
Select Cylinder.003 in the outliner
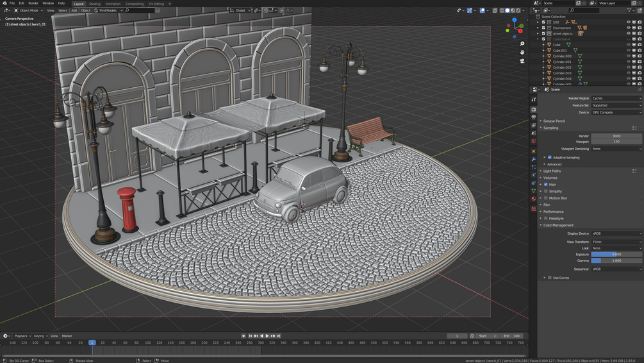[562, 72]
